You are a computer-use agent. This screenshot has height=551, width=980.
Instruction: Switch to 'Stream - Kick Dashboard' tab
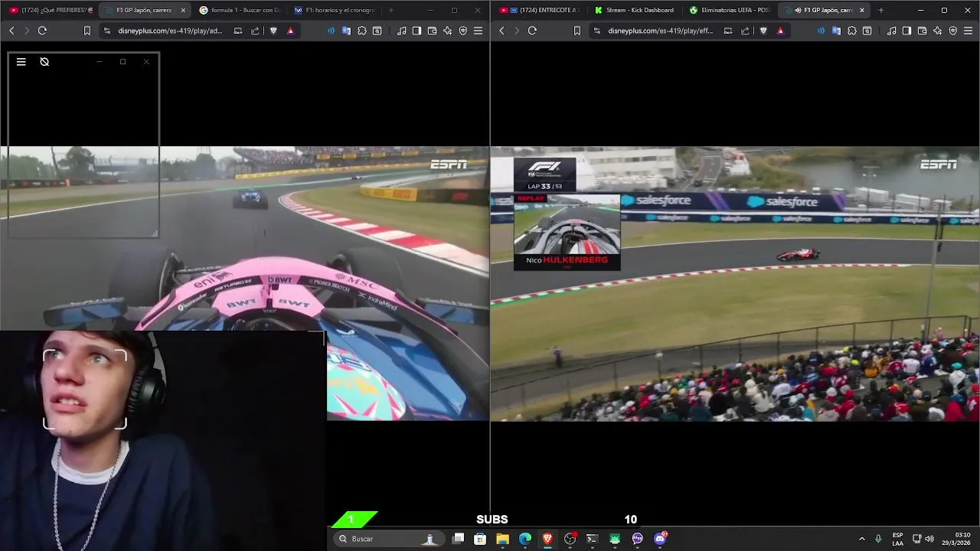635,10
